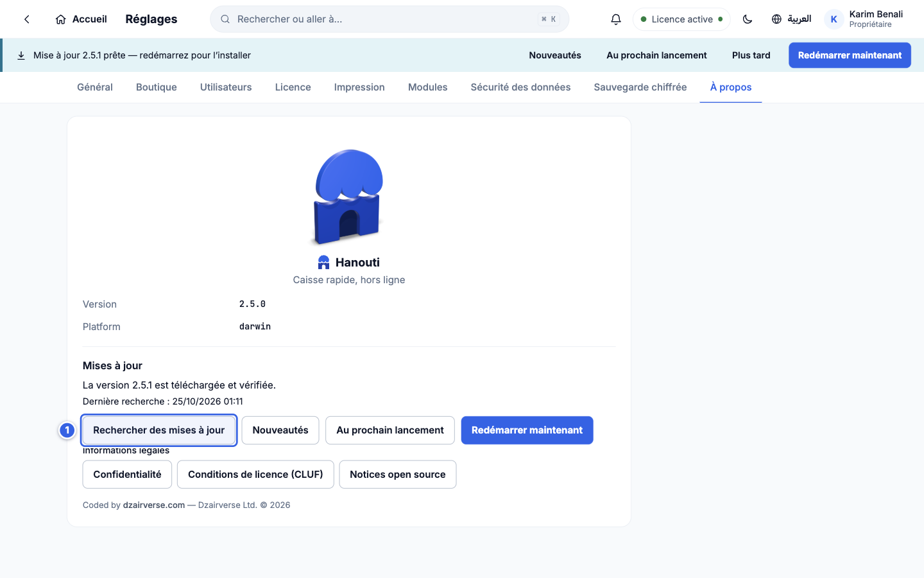Open the Général tab
924x578 pixels.
point(95,87)
